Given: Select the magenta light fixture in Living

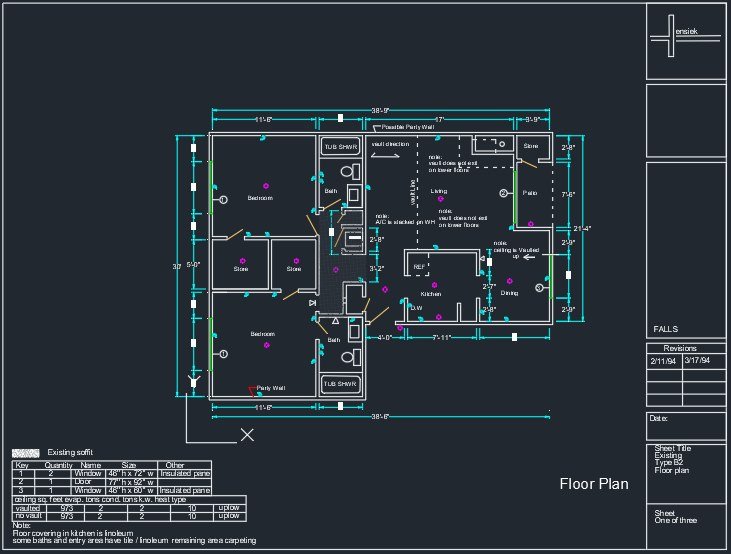Looking at the screenshot, I should (440, 199).
